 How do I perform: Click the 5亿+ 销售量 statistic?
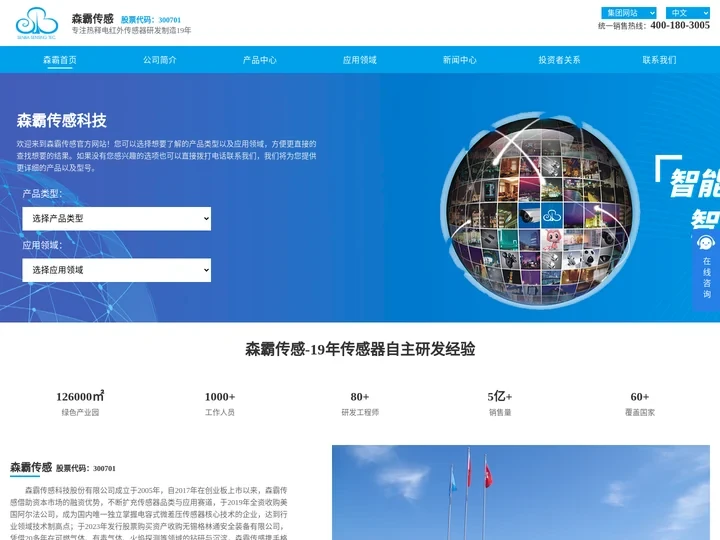coord(500,403)
